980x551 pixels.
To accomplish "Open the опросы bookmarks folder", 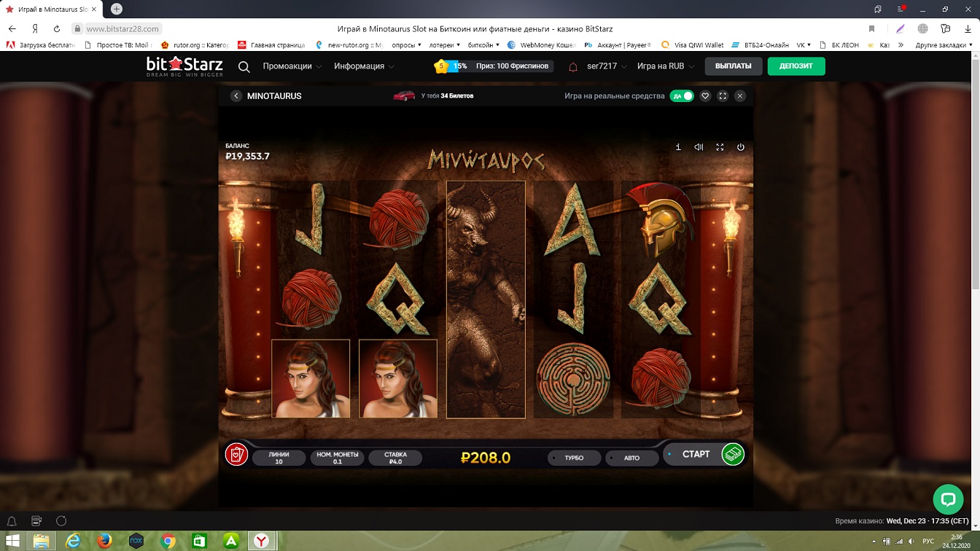I will coord(407,44).
